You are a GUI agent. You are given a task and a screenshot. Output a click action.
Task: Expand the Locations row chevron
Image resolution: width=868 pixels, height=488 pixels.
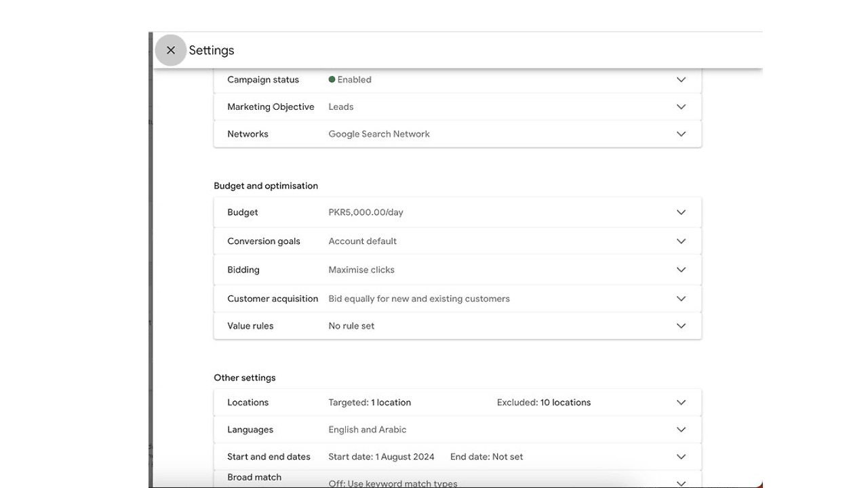tap(681, 402)
